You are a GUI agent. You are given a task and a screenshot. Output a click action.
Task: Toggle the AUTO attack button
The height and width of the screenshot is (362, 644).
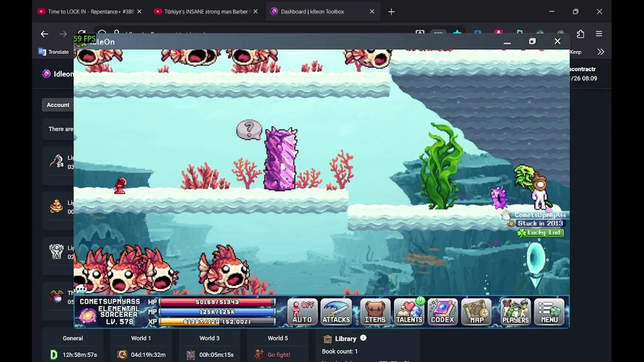click(x=302, y=311)
